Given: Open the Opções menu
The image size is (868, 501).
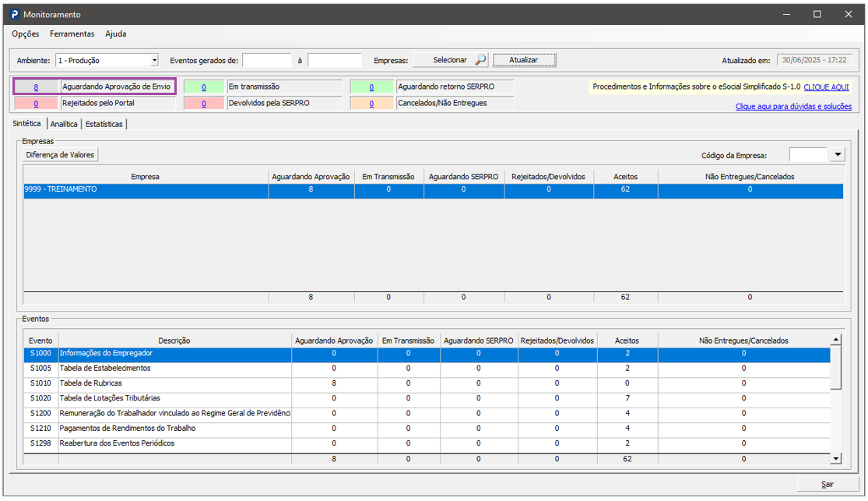Looking at the screenshot, I should (26, 34).
